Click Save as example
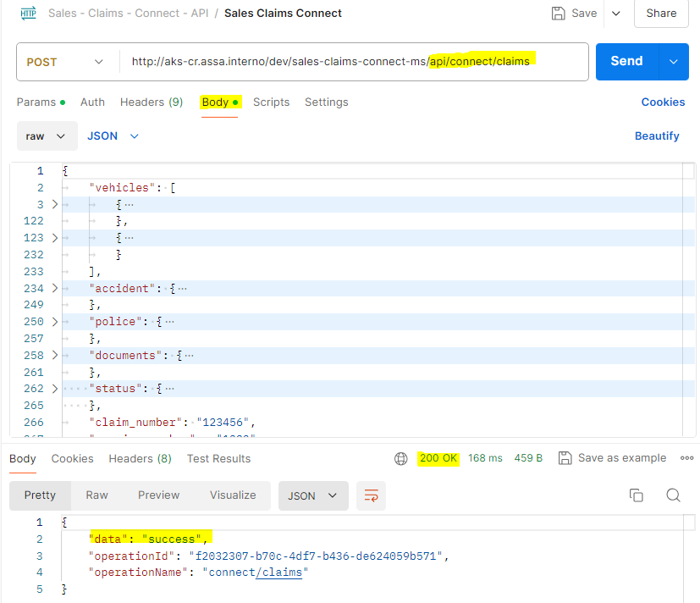 [613, 458]
